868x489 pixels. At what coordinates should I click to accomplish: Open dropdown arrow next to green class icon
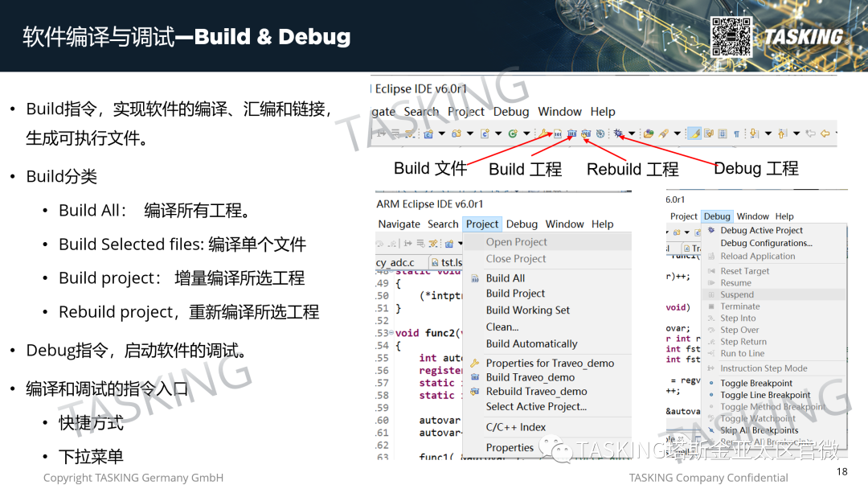click(526, 134)
